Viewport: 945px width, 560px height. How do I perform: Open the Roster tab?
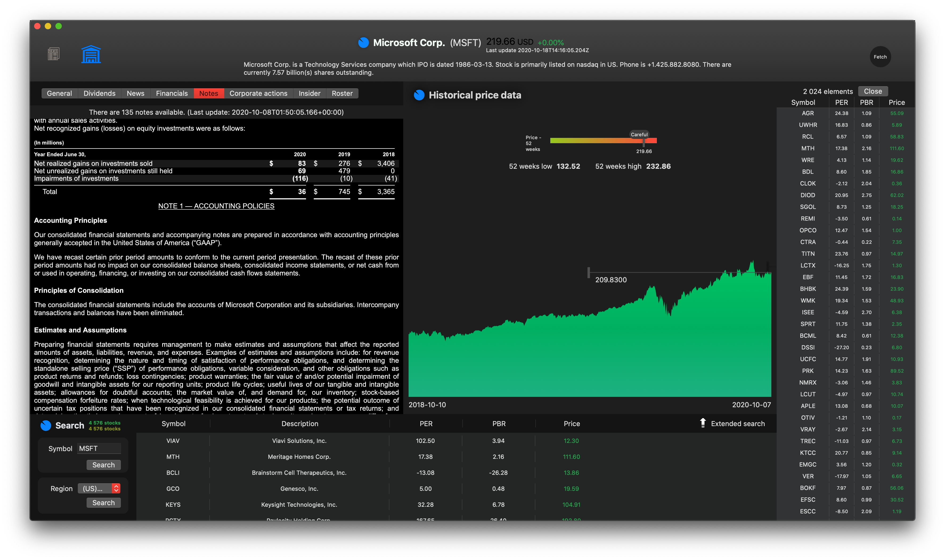click(x=342, y=93)
